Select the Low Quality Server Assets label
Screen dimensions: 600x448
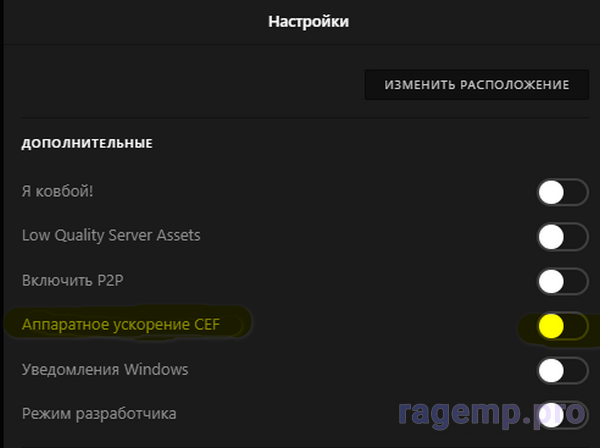(111, 235)
